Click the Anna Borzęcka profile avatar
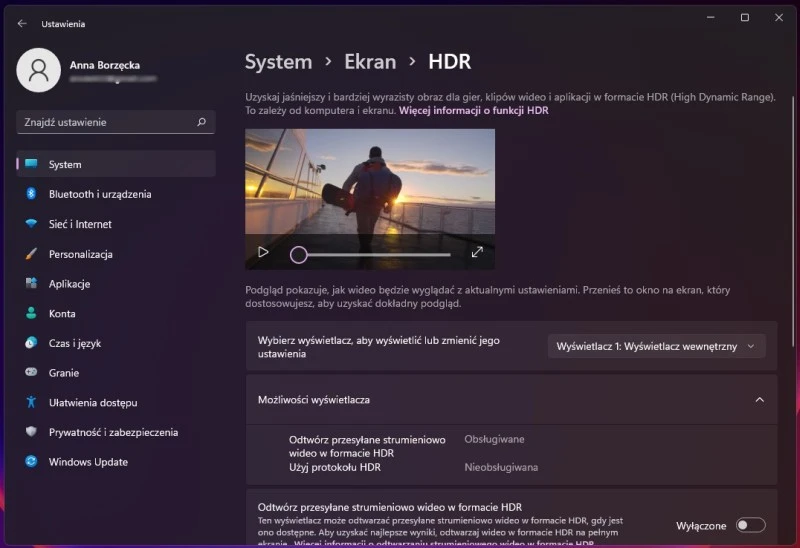Screen dimensions: 800x548 (x=39, y=70)
